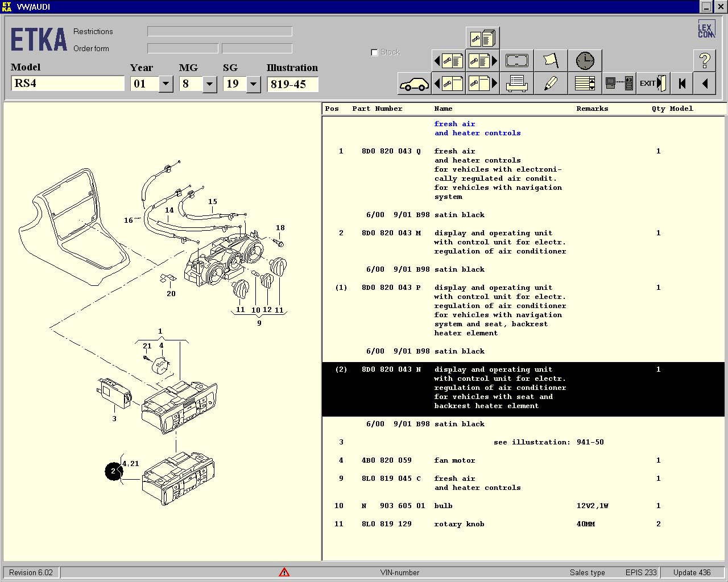Click the data transfer devices icon
Viewport: 728px width, 582px height.
[619, 84]
